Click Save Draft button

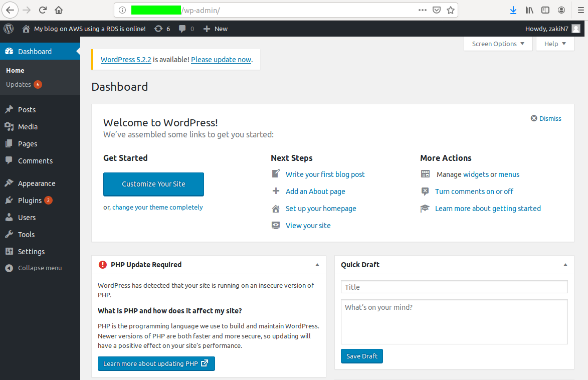362,356
